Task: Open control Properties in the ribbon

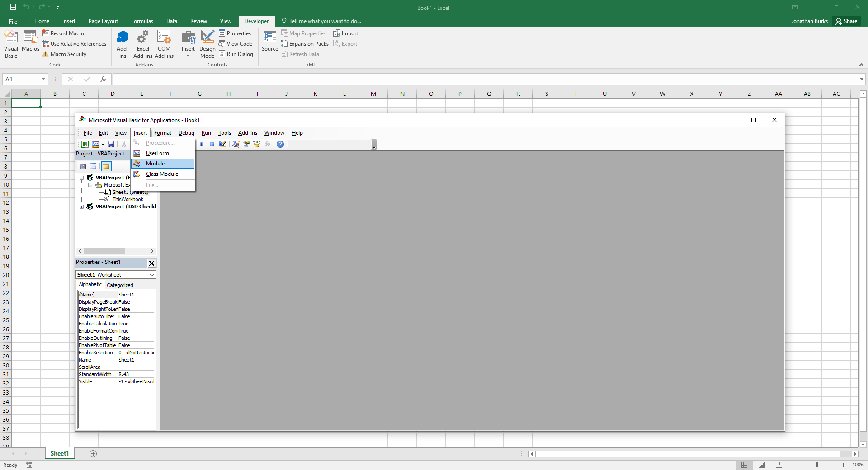Action: [235, 33]
